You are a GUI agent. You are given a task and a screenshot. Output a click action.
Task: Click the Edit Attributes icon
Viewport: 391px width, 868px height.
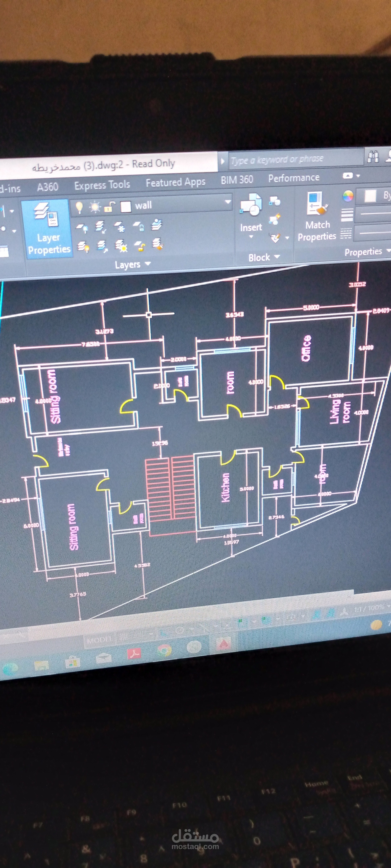click(x=275, y=238)
